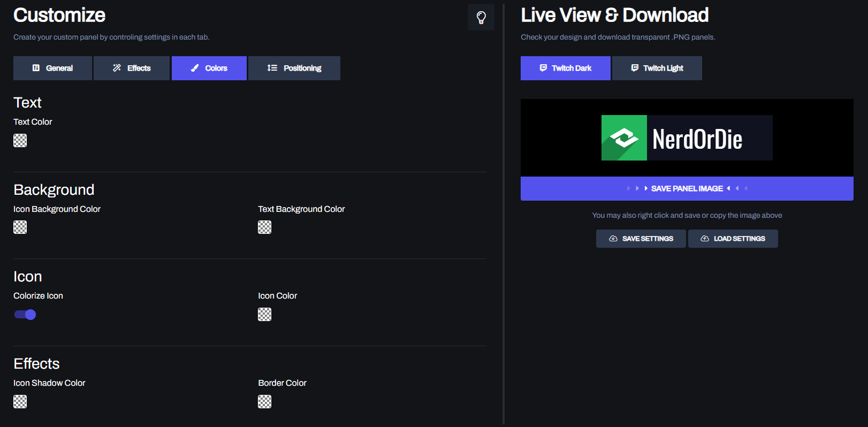868x427 pixels.
Task: Pick the Icon Background Color swatch
Action: click(x=20, y=227)
